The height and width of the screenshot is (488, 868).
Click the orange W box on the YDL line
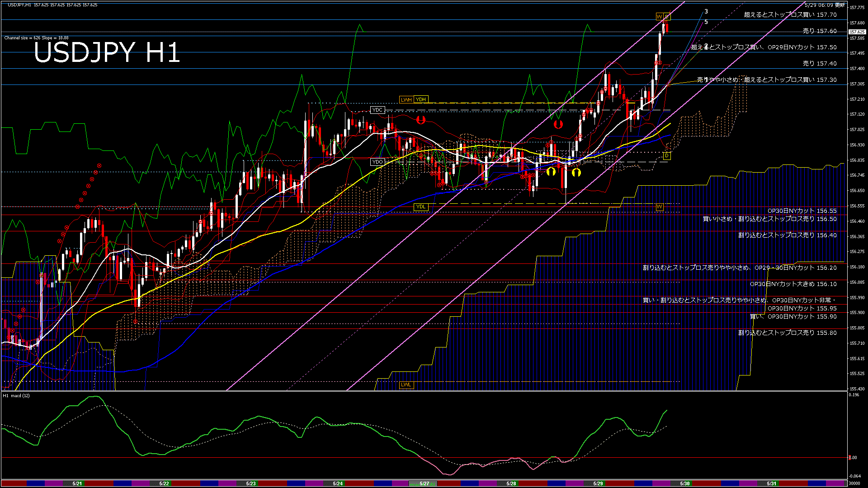pos(660,207)
